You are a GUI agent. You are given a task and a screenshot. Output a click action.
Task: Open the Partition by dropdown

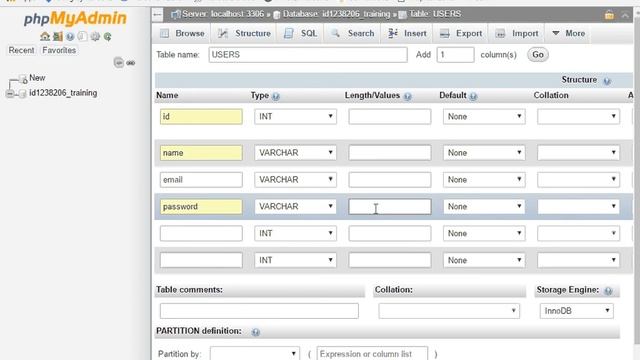coord(255,354)
